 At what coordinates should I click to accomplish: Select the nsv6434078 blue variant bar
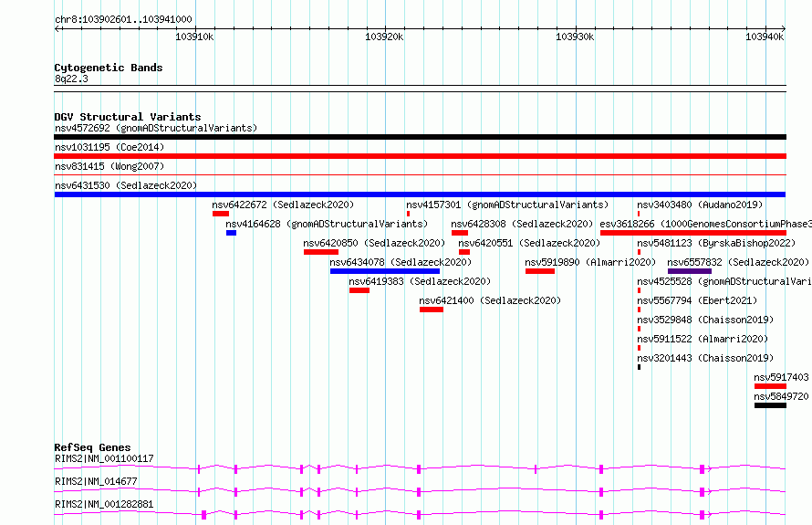[385, 271]
